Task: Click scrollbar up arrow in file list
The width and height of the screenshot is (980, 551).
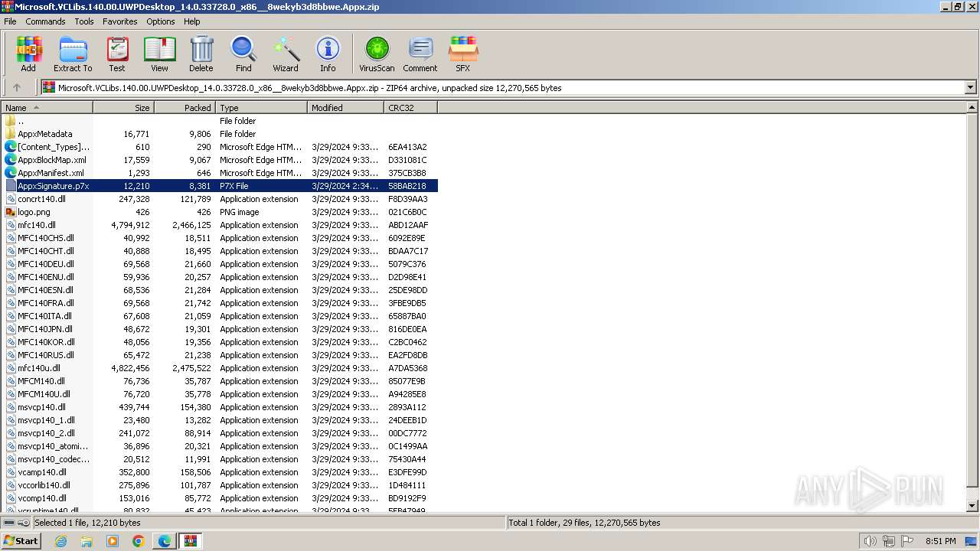Action: (972, 108)
